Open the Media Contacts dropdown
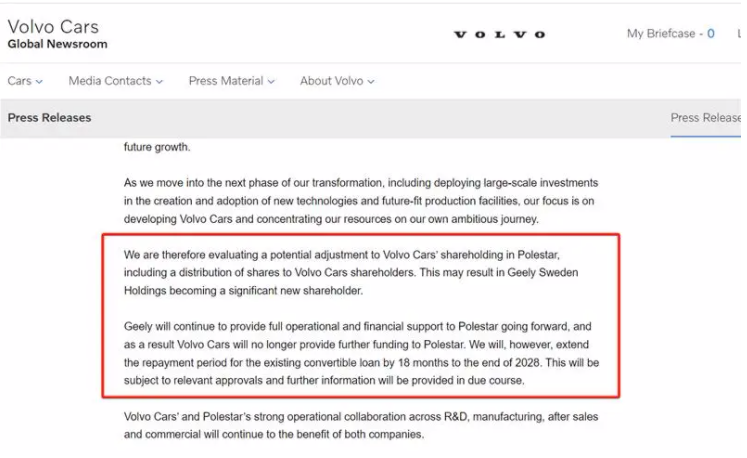The width and height of the screenshot is (747, 458). [110, 81]
